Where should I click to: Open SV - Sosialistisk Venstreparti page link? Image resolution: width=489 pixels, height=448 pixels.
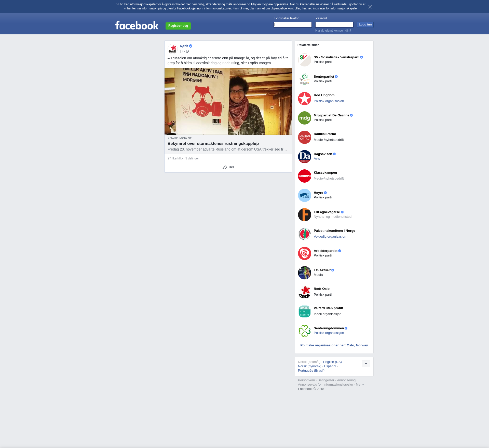336,57
